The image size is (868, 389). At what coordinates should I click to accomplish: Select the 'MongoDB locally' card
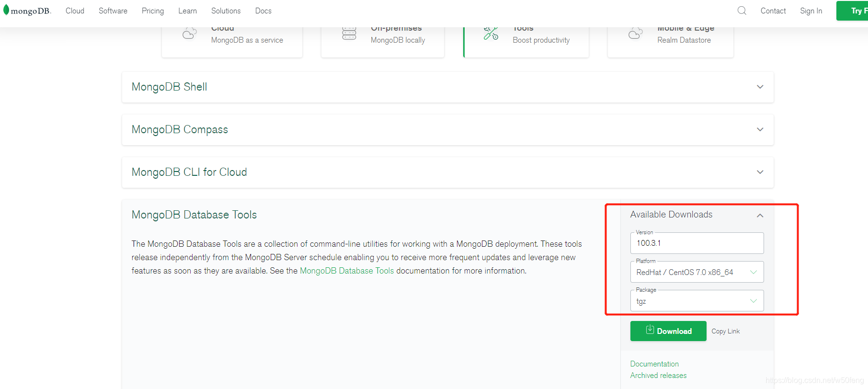tap(383, 42)
